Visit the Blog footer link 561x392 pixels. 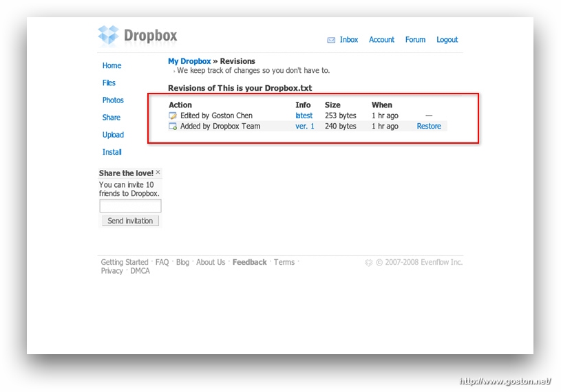point(182,262)
